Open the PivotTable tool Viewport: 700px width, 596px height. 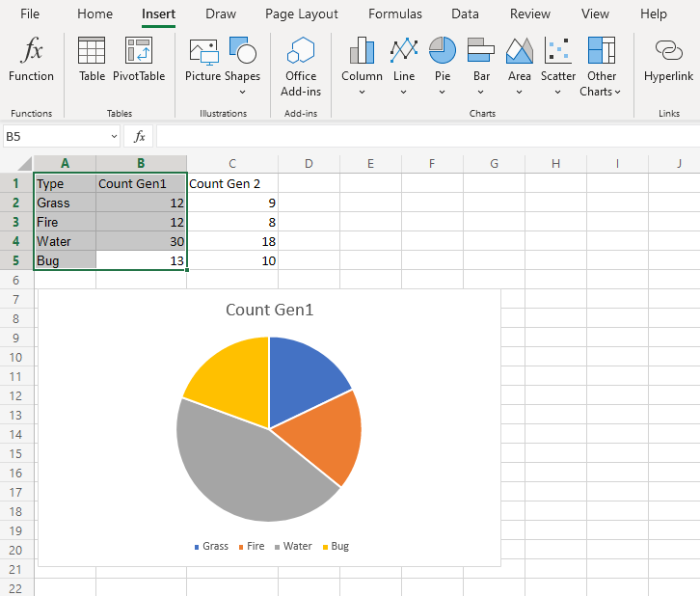[139, 52]
